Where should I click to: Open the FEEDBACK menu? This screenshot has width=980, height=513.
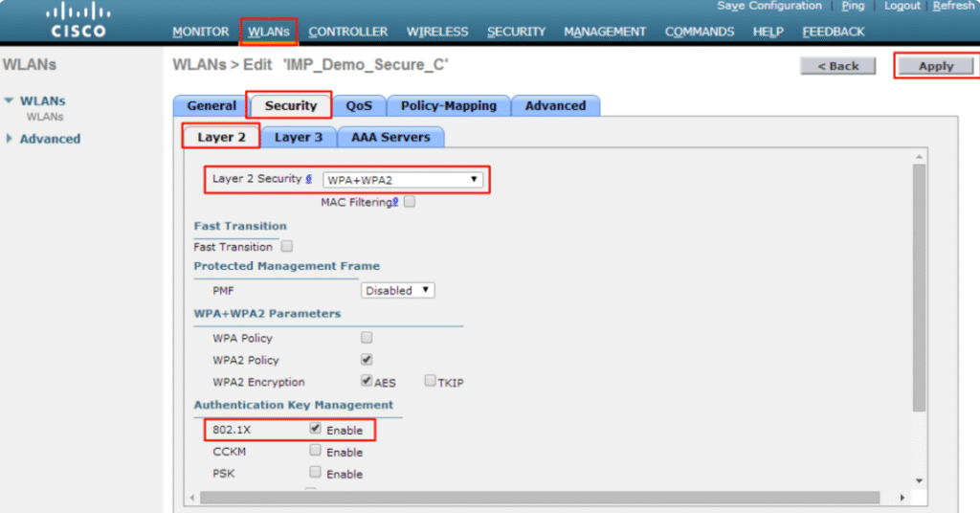click(x=834, y=32)
